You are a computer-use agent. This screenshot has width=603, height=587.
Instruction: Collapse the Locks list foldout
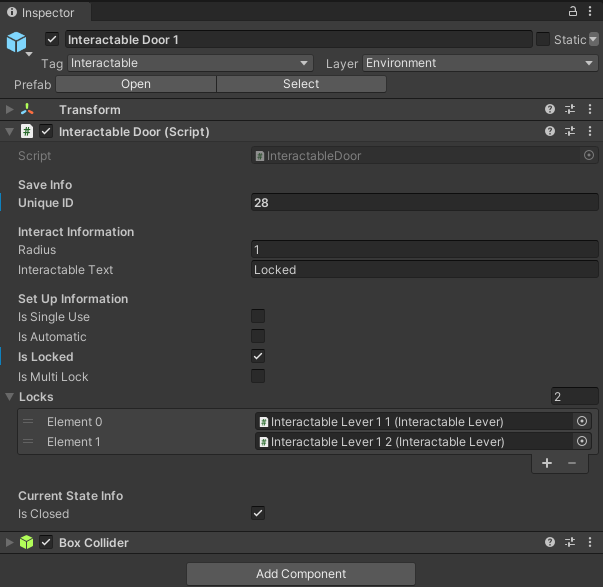click(10, 397)
